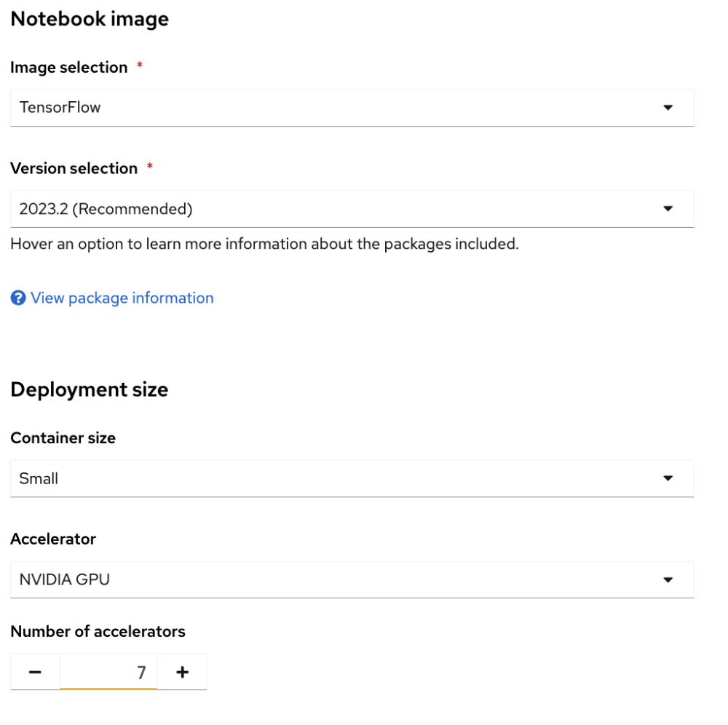
Task: Click the Accelerator field label
Action: coord(53,539)
